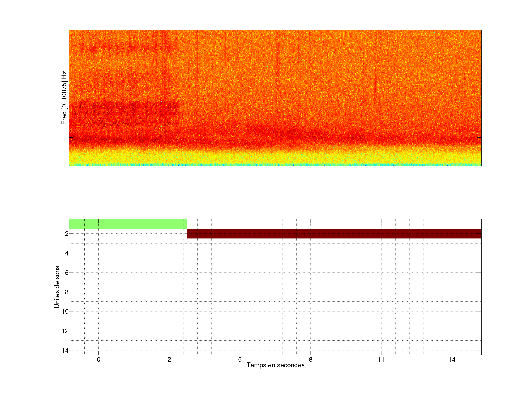The width and height of the screenshot is (532, 399).
Task: Click the y-axis tick label 8
Action: 67,292
